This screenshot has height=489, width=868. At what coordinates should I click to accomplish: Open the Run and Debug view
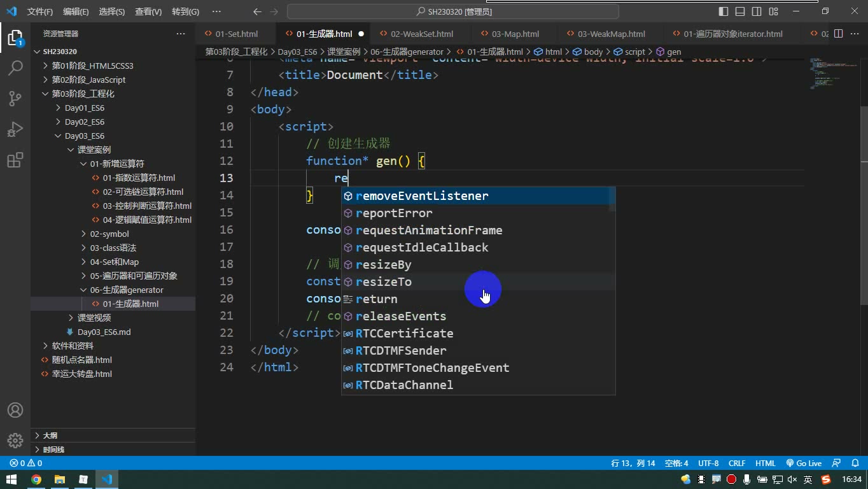pos(15,129)
